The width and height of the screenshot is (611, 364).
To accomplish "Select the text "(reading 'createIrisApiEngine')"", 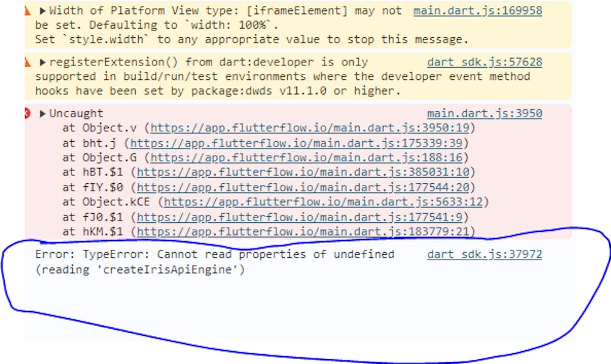I will tap(140, 269).
